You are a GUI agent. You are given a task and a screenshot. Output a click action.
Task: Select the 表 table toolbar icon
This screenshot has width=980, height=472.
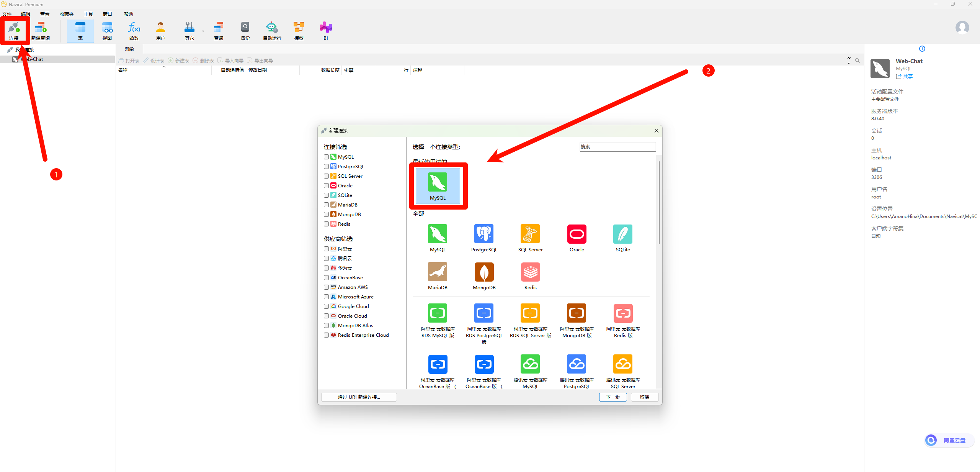(80, 31)
